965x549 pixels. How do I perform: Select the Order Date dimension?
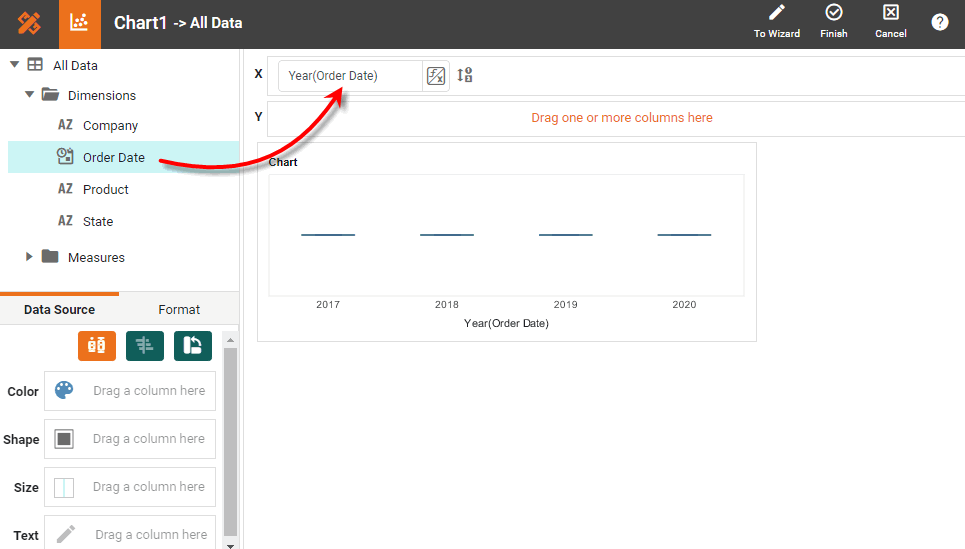(x=113, y=157)
